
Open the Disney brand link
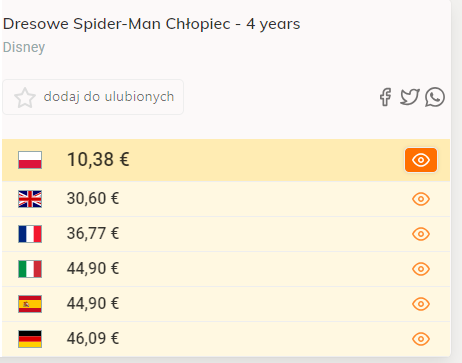tap(24, 47)
